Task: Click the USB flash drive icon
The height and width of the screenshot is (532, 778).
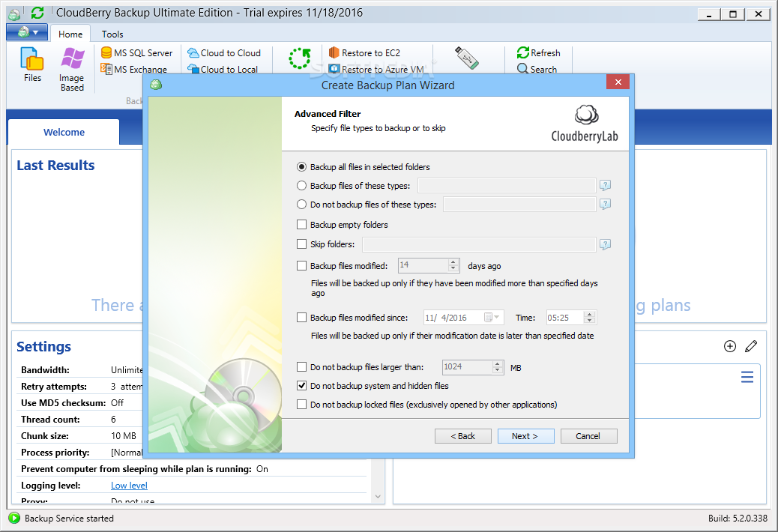Action: pos(466,58)
